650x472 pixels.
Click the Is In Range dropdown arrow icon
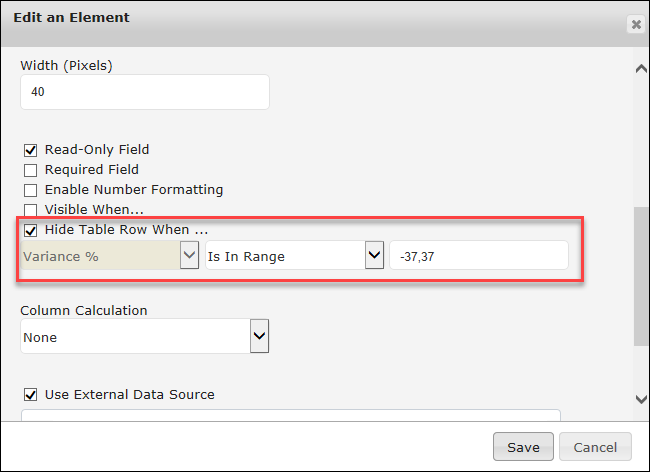pos(374,256)
